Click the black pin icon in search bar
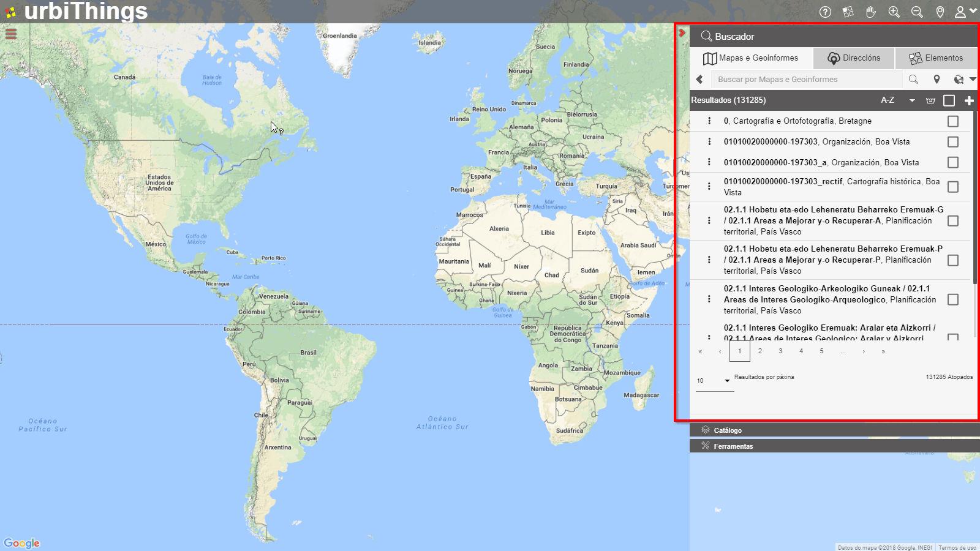This screenshot has width=980, height=551. coord(937,79)
